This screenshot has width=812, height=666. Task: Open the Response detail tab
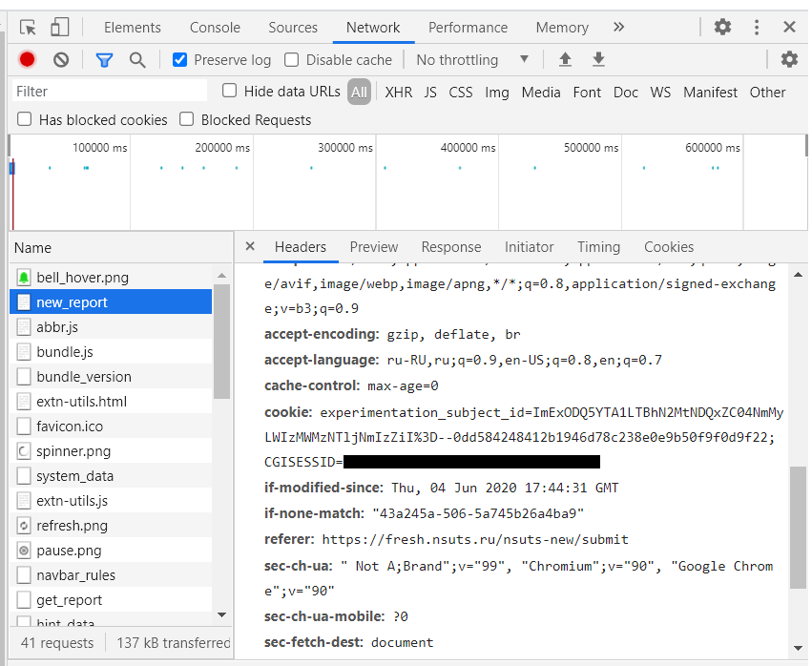[x=451, y=246]
